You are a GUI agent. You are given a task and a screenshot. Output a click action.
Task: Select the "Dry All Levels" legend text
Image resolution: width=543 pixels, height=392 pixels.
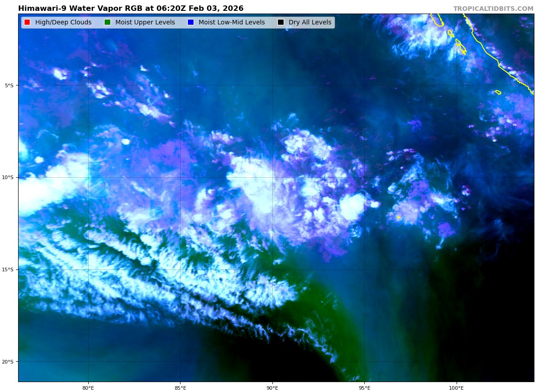[x=310, y=23]
